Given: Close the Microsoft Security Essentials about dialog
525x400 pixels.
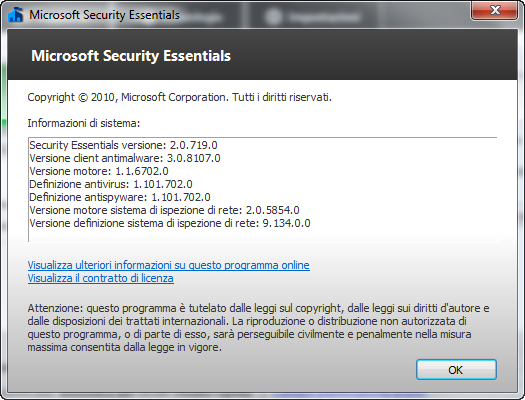Looking at the screenshot, I should pyautogui.click(x=494, y=10).
